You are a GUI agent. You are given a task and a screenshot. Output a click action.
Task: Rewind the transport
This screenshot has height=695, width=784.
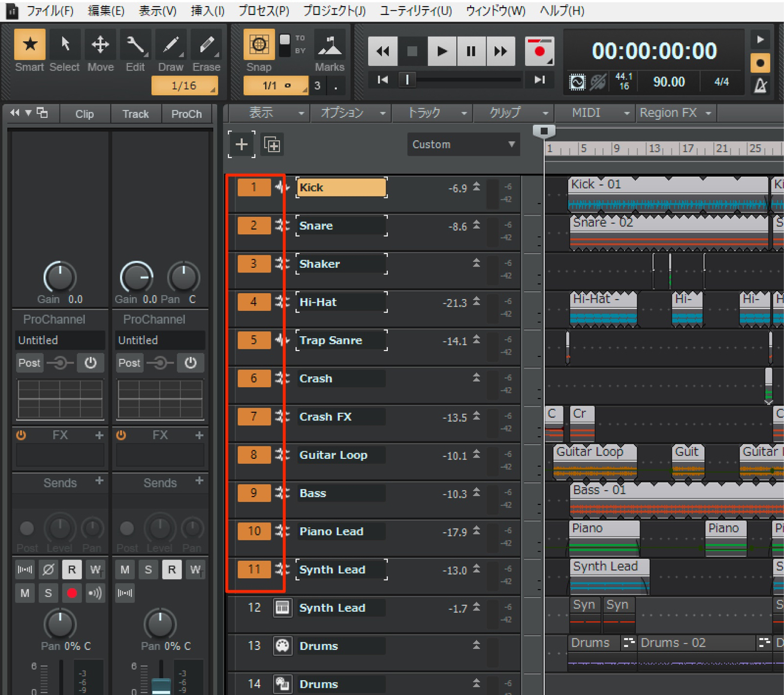[x=382, y=52]
